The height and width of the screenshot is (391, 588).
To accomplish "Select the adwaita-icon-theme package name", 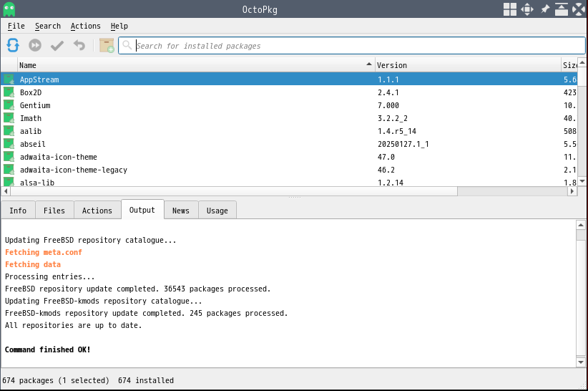I will click(x=59, y=157).
